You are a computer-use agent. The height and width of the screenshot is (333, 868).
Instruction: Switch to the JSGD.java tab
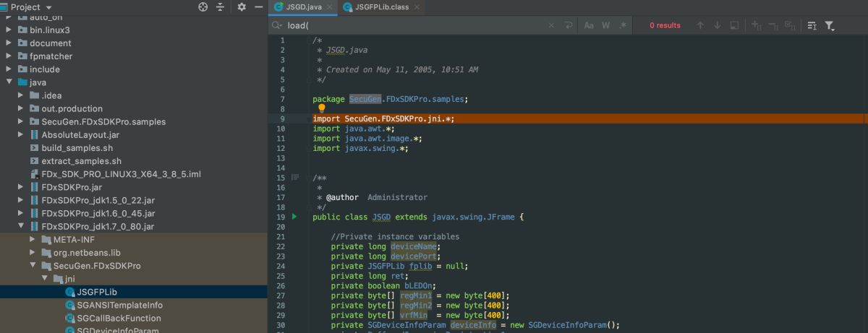coord(304,7)
